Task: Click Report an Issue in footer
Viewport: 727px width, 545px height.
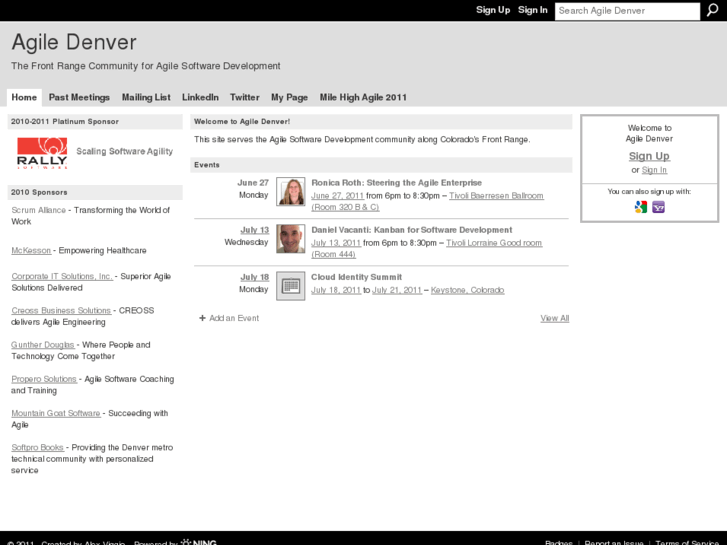Action: (614, 542)
